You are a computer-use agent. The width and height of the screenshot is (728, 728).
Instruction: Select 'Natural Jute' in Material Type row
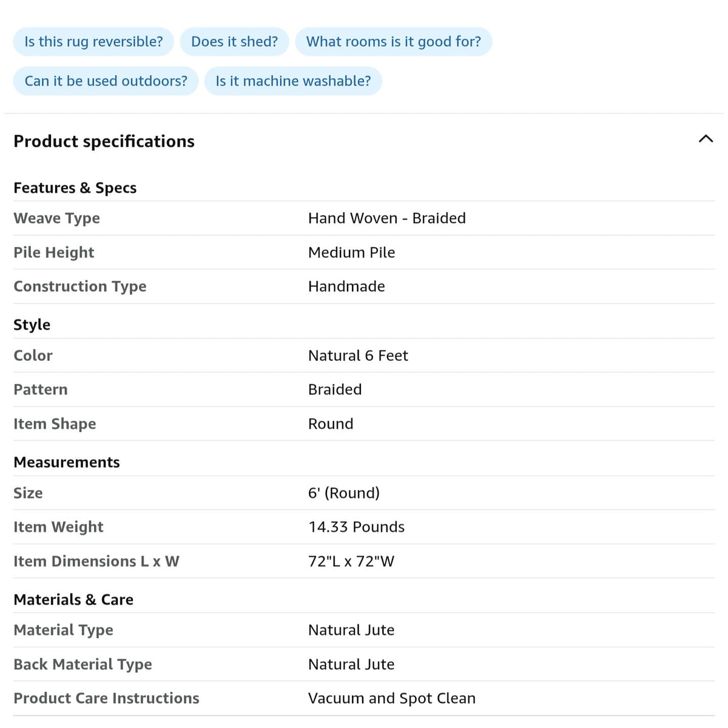pyautogui.click(x=351, y=630)
